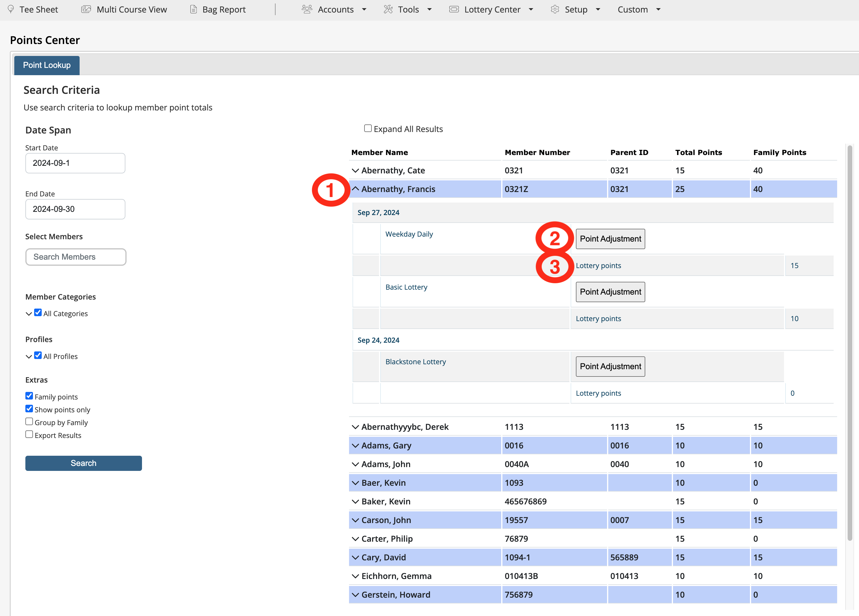Screen dimensions: 859x616
Task: Expand the Eichhorn, Gemma row chevron
Action: point(355,576)
